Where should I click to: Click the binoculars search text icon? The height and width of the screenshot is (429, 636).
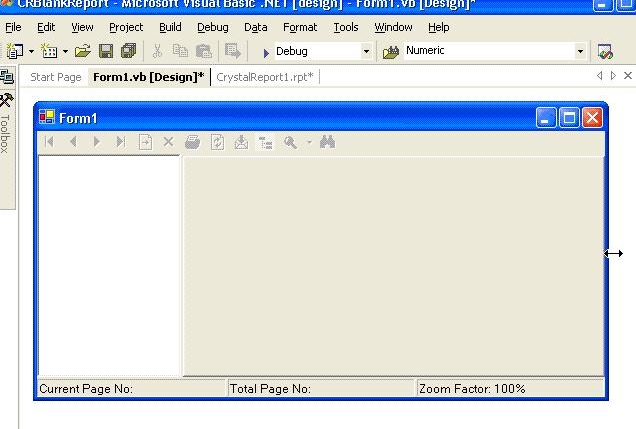point(327,142)
